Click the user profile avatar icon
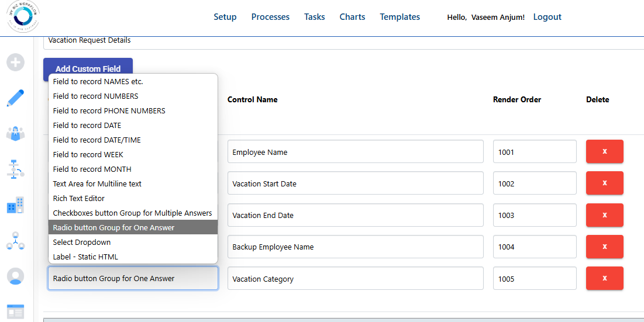The image size is (644, 322). point(16,276)
